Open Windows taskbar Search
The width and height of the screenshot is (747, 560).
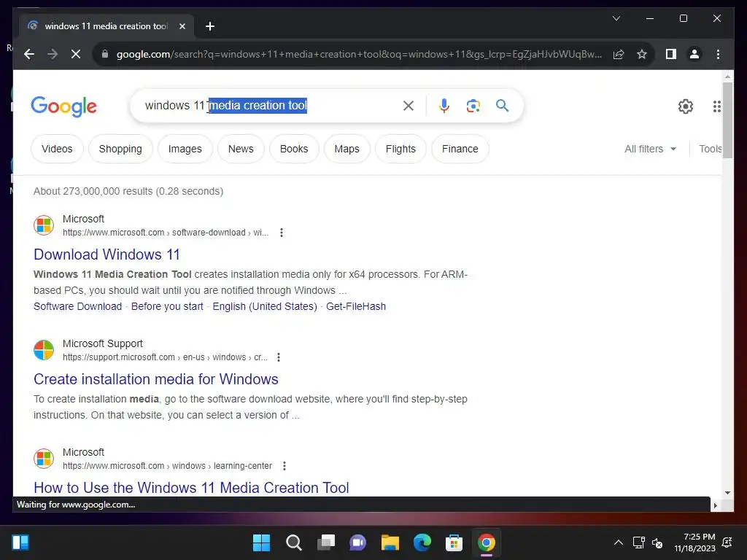tap(293, 542)
